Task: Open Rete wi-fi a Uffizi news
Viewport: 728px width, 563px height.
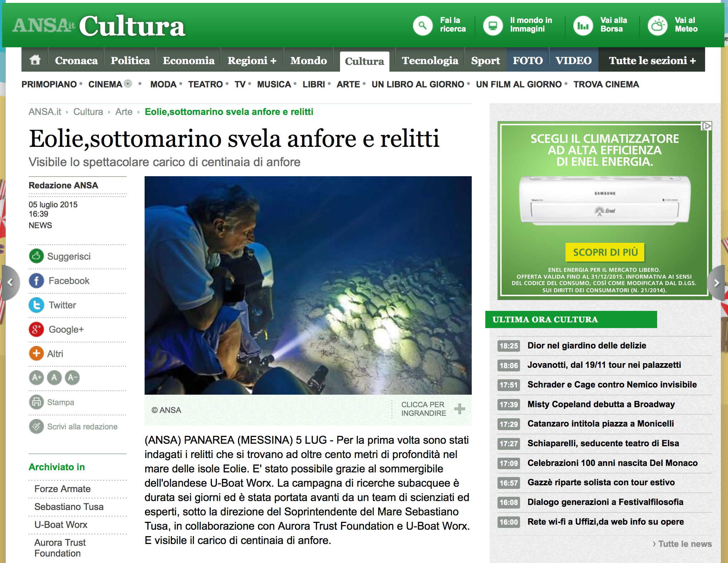Action: [x=606, y=521]
